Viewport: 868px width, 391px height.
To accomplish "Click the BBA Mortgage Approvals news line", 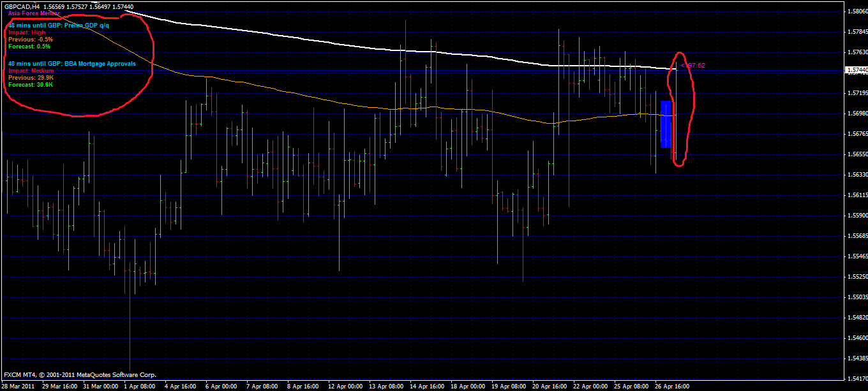I will (71, 64).
